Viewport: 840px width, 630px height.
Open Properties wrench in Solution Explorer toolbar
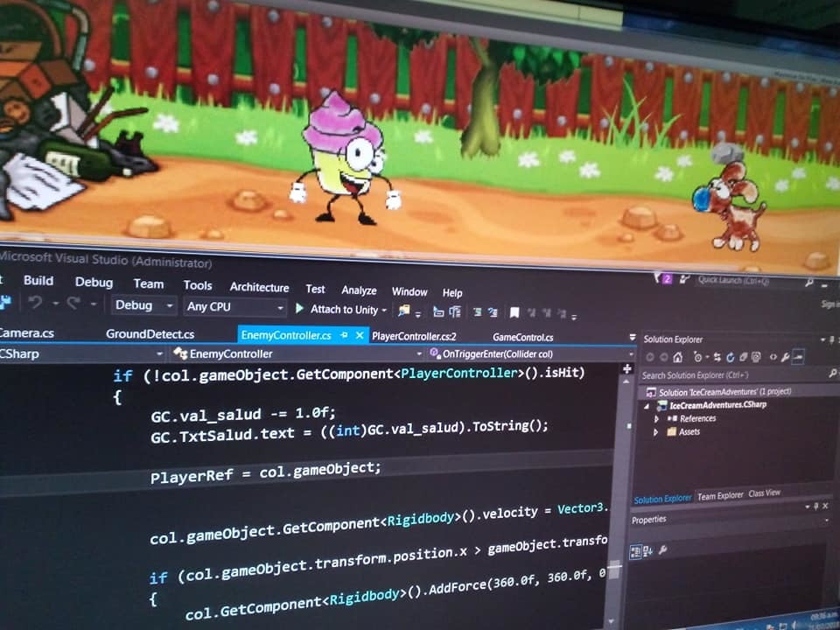(x=785, y=357)
